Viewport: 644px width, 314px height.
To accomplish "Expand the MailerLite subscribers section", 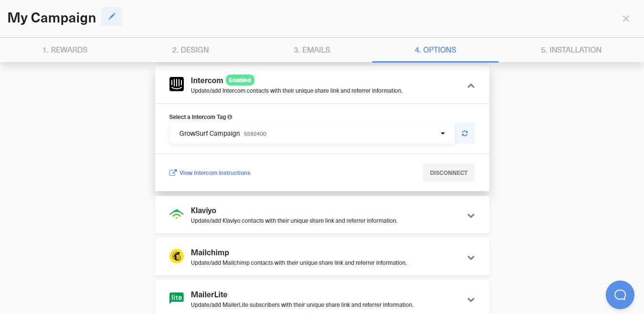I will click(x=471, y=300).
